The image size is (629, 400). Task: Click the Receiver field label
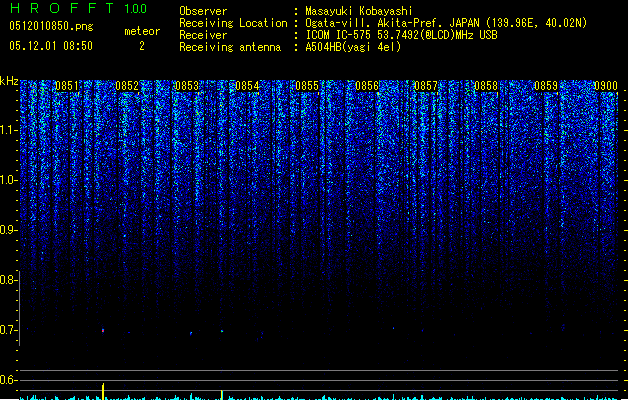pos(203,35)
